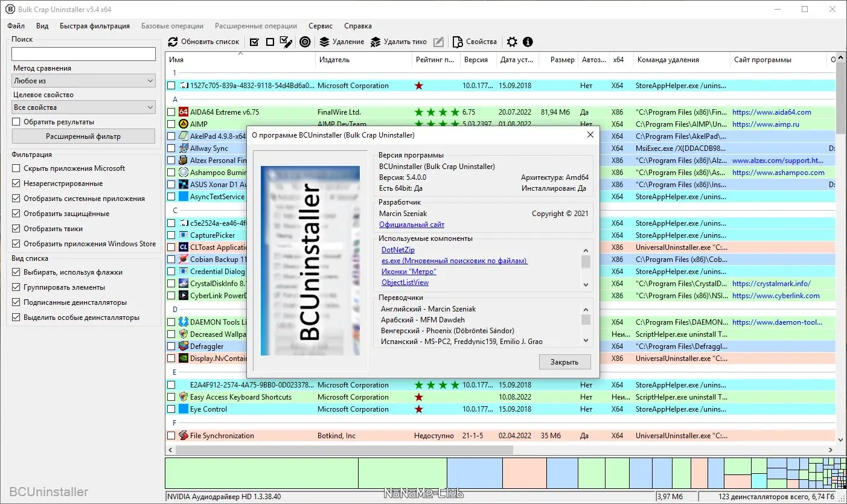Check Обратить результаты option
This screenshot has height=504, width=847.
(16, 122)
